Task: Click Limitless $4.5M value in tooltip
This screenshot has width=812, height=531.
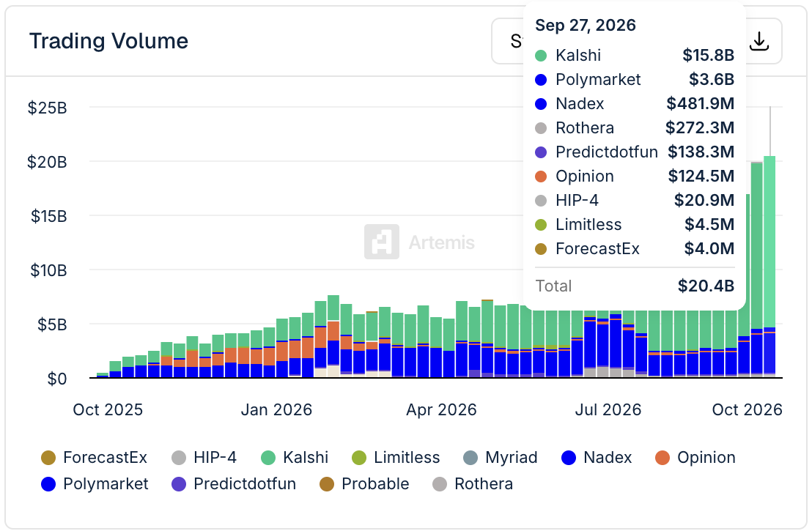Action: point(709,224)
